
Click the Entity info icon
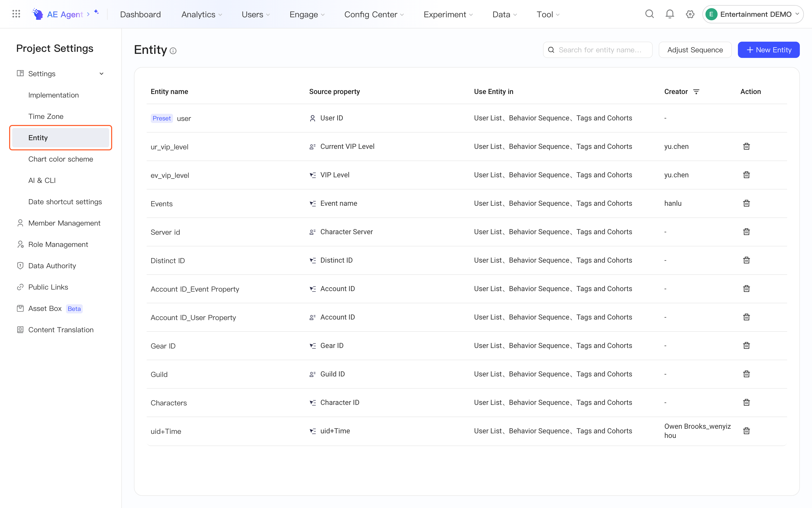[x=173, y=51]
